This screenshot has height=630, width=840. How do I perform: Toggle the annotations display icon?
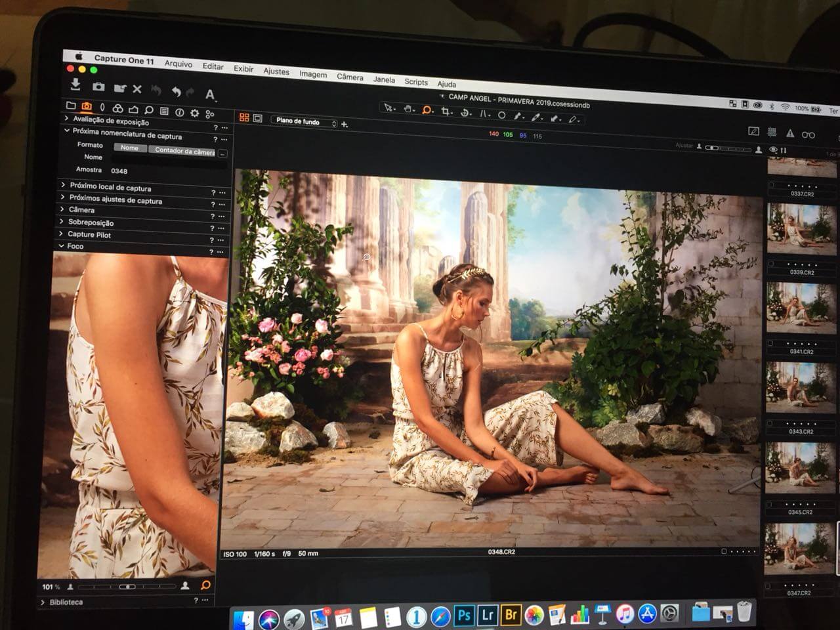pyautogui.click(x=754, y=131)
